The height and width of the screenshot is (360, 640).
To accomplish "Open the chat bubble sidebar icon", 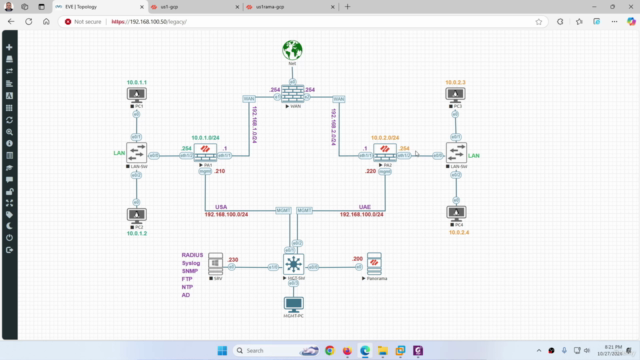I will point(9,180).
